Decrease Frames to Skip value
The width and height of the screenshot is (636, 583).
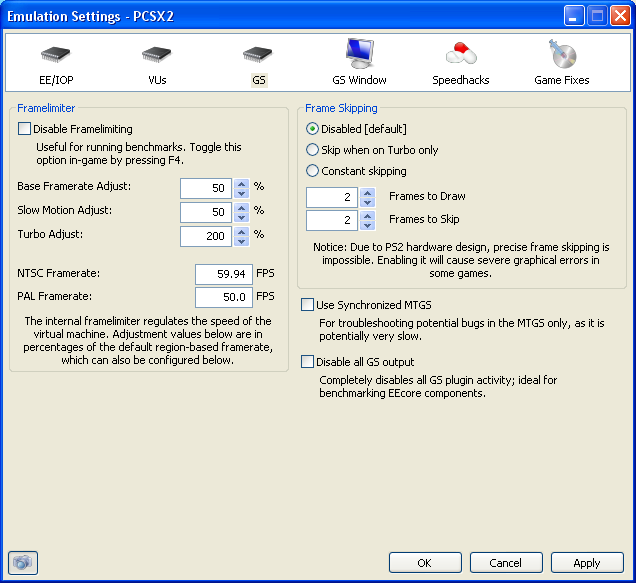[x=367, y=225]
